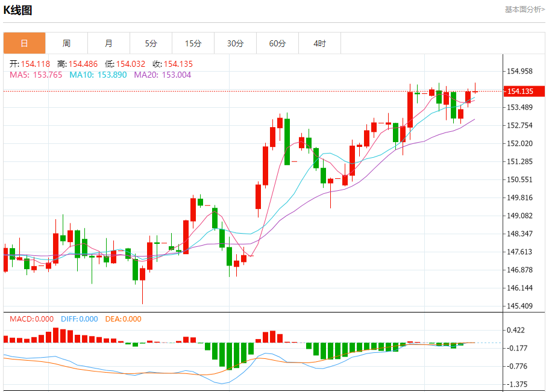Select the 日 daily chart tab

[24, 43]
